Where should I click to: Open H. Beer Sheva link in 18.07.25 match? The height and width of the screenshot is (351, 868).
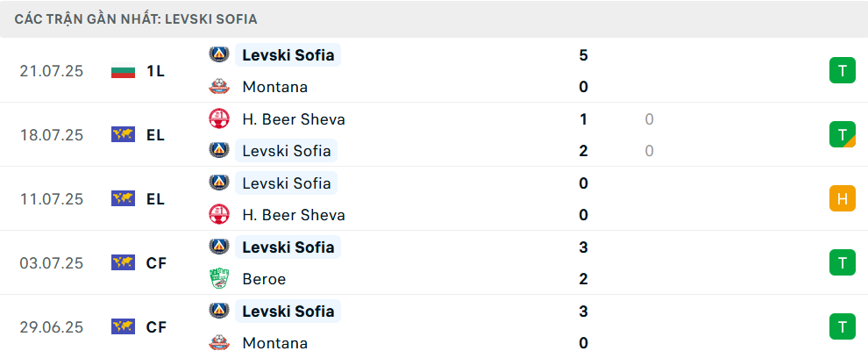(294, 119)
